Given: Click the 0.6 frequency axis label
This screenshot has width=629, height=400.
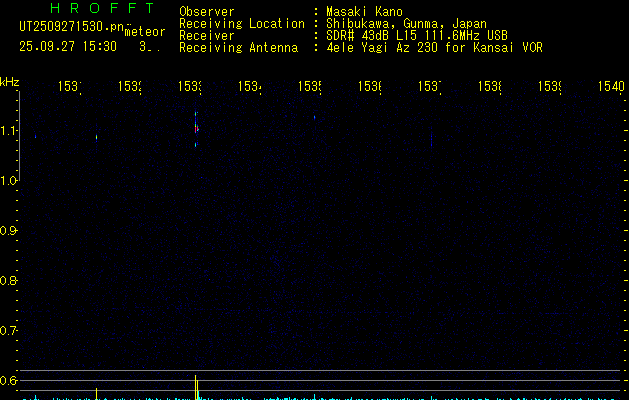Looking at the screenshot, I should point(8,380).
